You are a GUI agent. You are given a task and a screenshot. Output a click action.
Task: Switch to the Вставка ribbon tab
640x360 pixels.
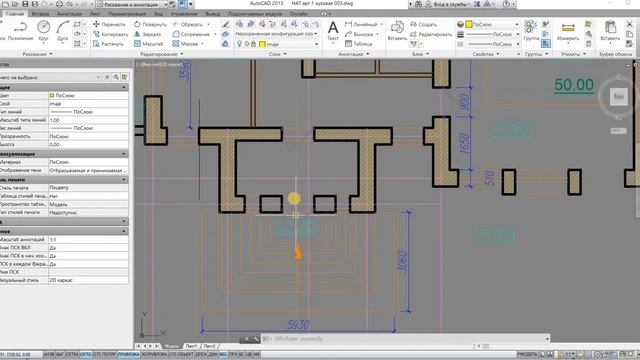pyautogui.click(x=40, y=14)
